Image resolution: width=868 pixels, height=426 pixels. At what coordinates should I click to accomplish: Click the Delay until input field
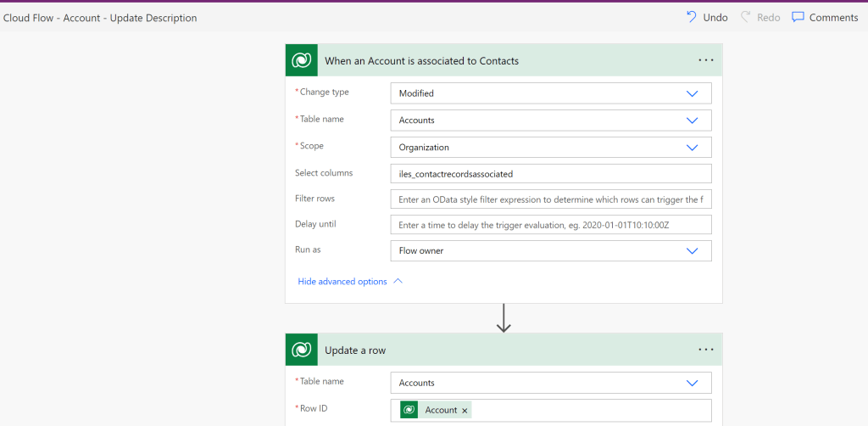pos(550,225)
